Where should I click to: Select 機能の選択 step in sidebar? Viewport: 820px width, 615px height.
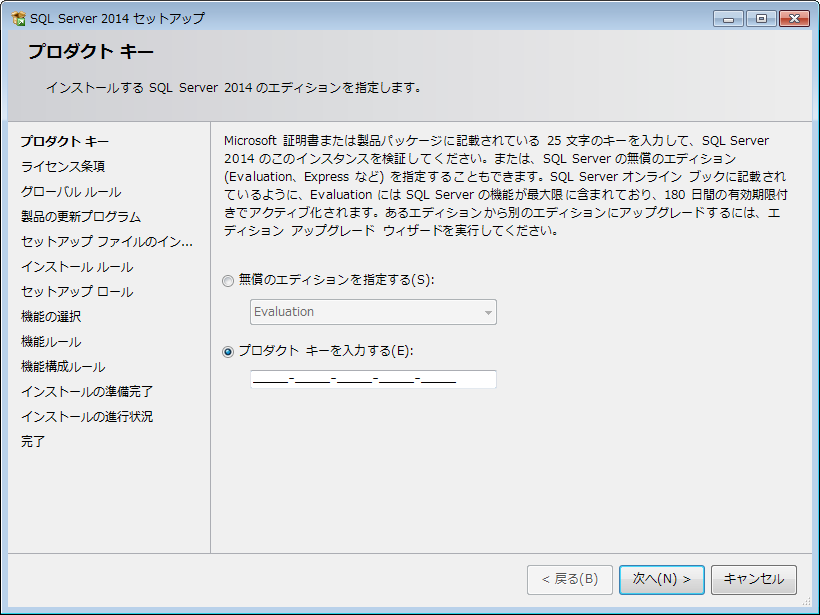tap(51, 316)
